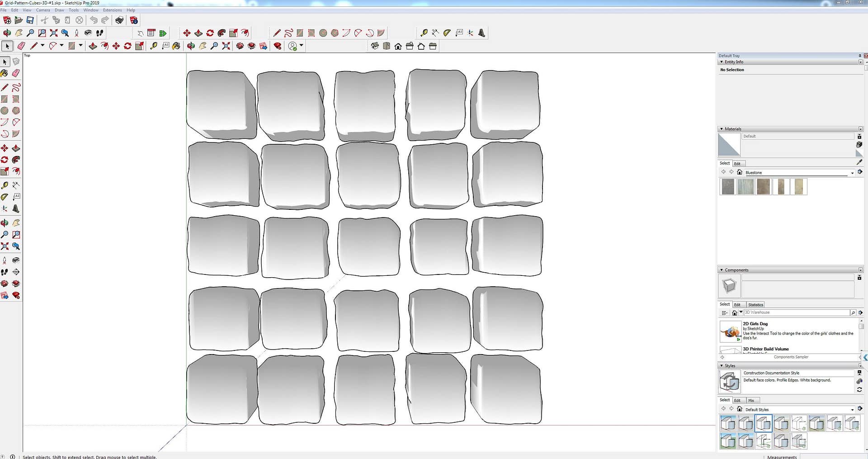
Task: Click the Undo arrow icon
Action: point(93,20)
